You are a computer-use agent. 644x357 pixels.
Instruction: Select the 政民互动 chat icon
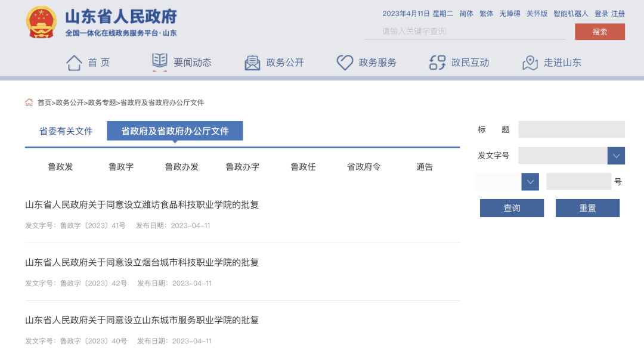tap(437, 61)
